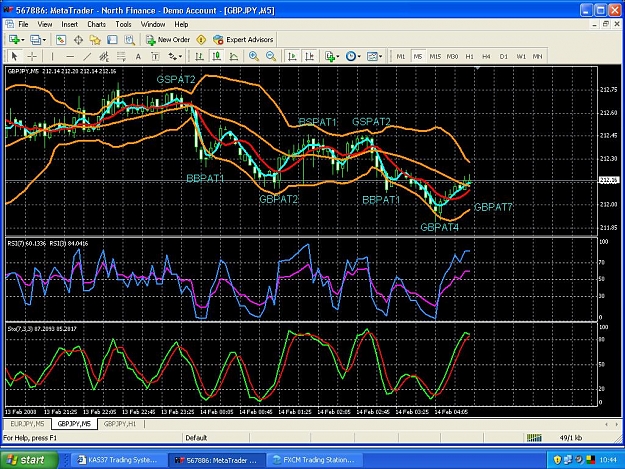625x469 pixels.
Task: Select the equidistant channel tool
Action: pos(104,57)
